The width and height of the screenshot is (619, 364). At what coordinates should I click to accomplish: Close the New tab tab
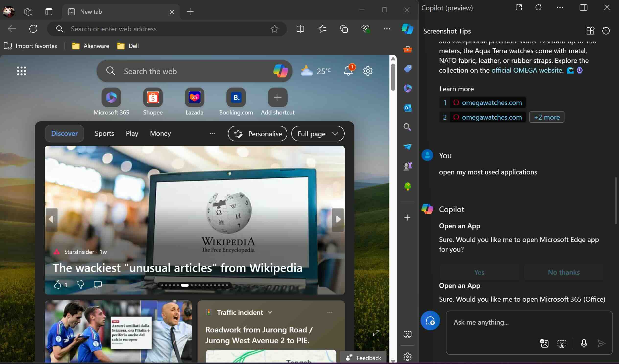click(x=172, y=12)
